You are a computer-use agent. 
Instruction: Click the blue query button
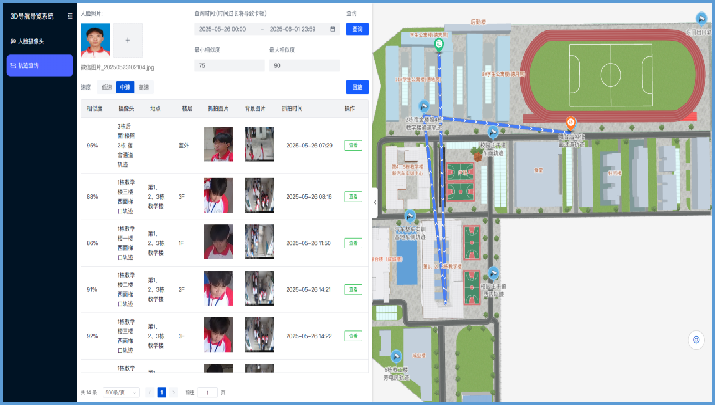[x=356, y=29]
